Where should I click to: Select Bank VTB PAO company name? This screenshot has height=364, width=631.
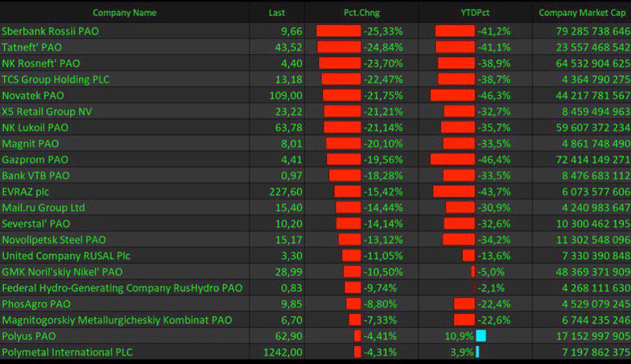point(36,176)
